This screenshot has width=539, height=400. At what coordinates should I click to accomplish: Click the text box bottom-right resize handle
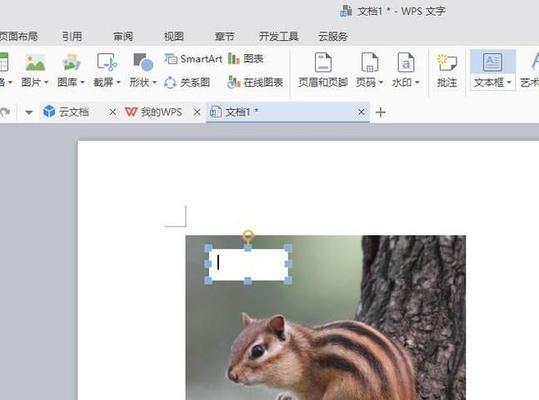coord(288,280)
